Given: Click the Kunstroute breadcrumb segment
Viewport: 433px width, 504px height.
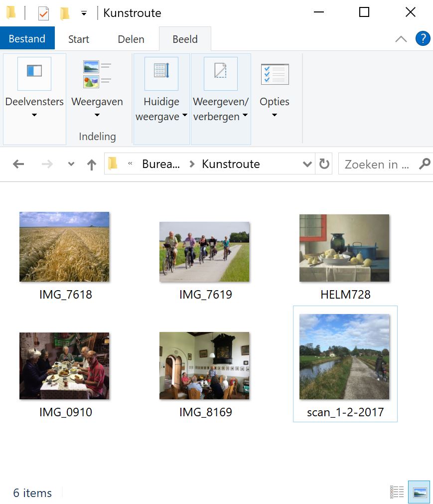Looking at the screenshot, I should click(x=231, y=164).
